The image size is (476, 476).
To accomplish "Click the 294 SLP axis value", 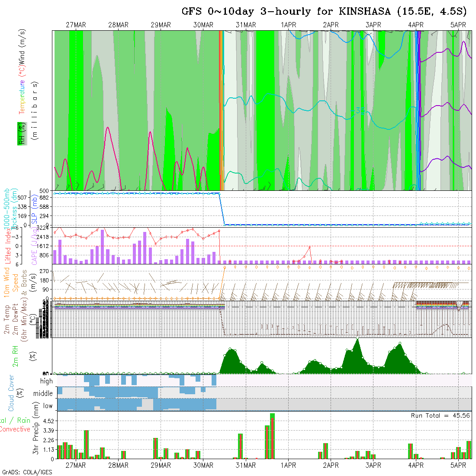I will (x=44, y=216).
